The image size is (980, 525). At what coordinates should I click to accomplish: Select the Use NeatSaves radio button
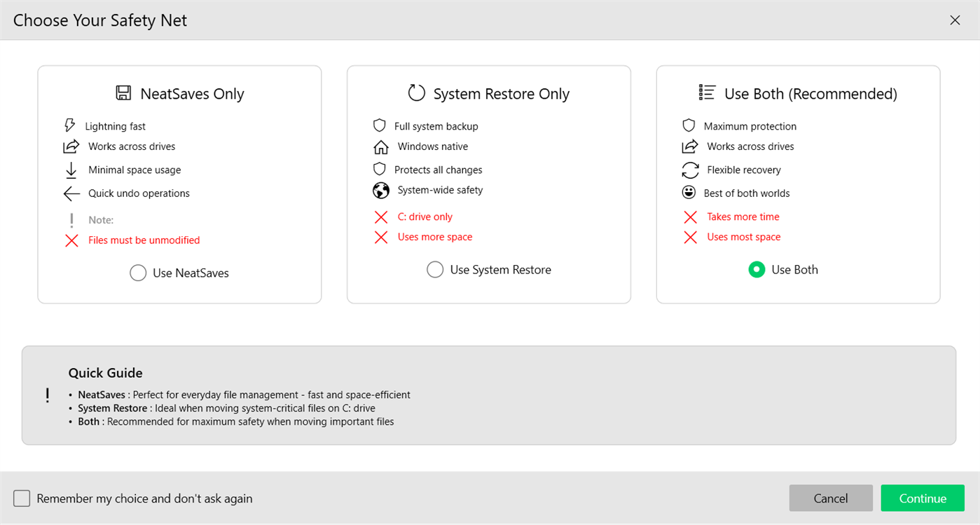138,273
